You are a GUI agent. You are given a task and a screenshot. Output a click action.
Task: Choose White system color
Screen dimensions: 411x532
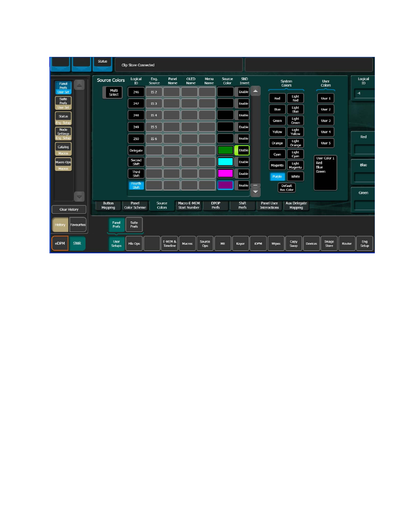[295, 177]
